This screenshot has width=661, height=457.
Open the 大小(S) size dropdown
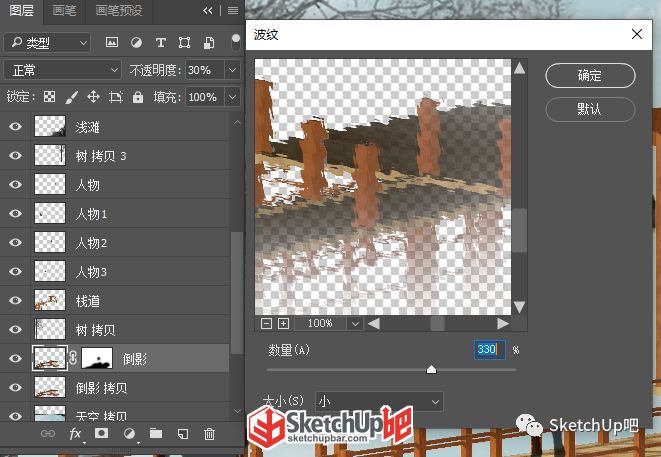379,402
